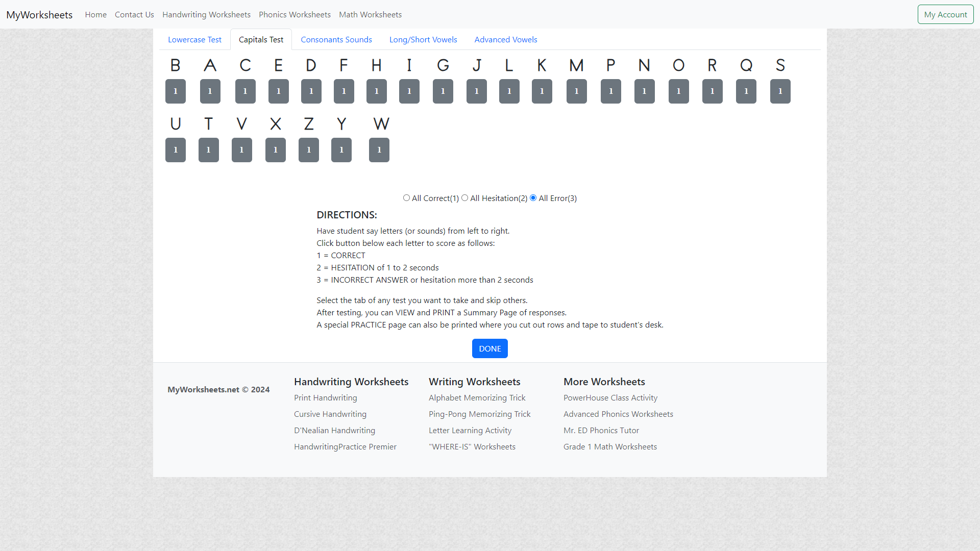Click score button under letter G

coord(443,91)
